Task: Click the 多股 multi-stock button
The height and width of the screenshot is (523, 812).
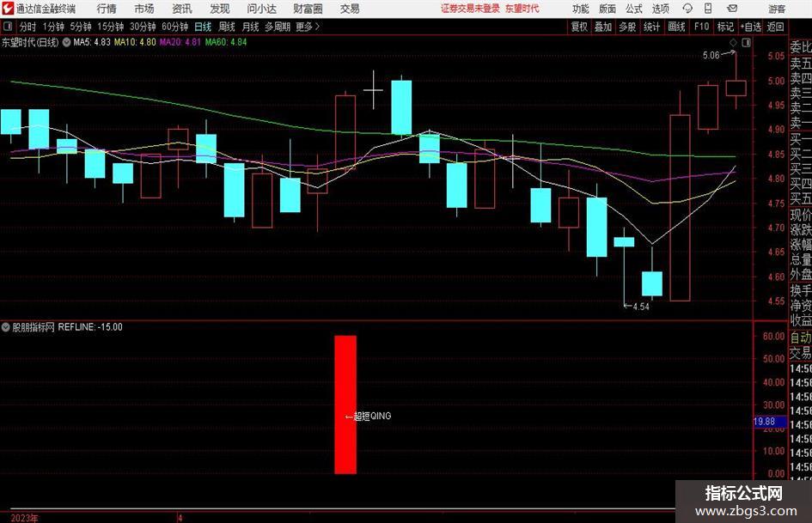Action: coord(627,27)
